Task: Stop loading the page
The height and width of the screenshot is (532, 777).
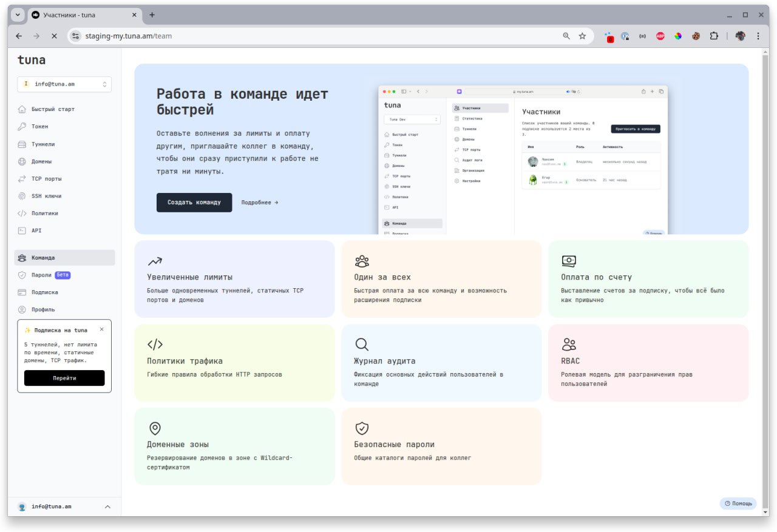Action: pyautogui.click(x=54, y=36)
